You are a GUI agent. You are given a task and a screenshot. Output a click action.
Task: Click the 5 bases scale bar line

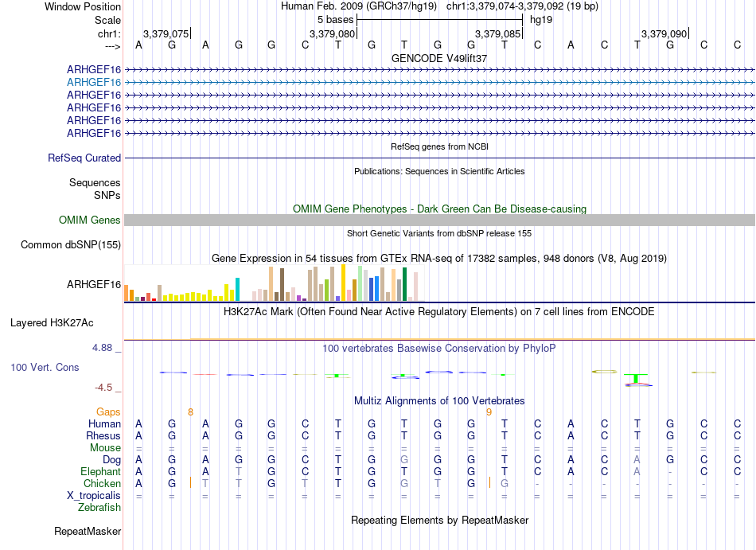[440, 20]
